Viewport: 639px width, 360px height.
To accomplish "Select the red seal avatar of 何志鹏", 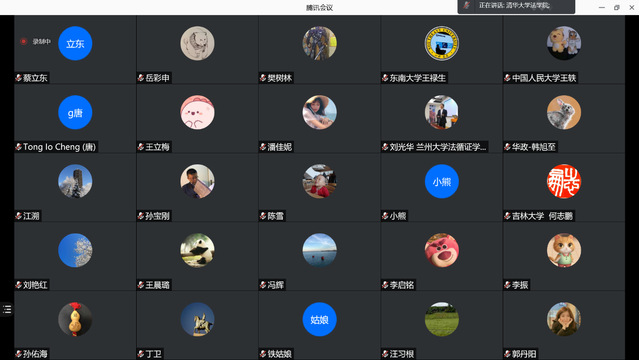I will 564,181.
